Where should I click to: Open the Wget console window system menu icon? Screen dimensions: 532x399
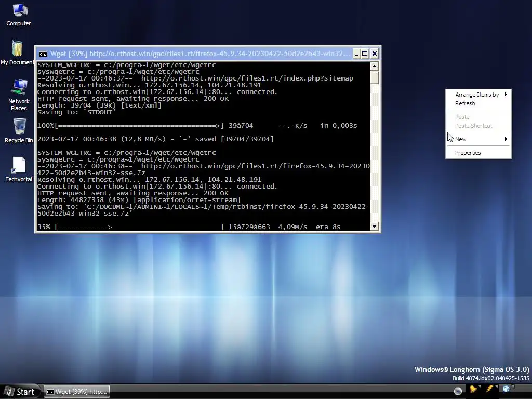tap(43, 54)
